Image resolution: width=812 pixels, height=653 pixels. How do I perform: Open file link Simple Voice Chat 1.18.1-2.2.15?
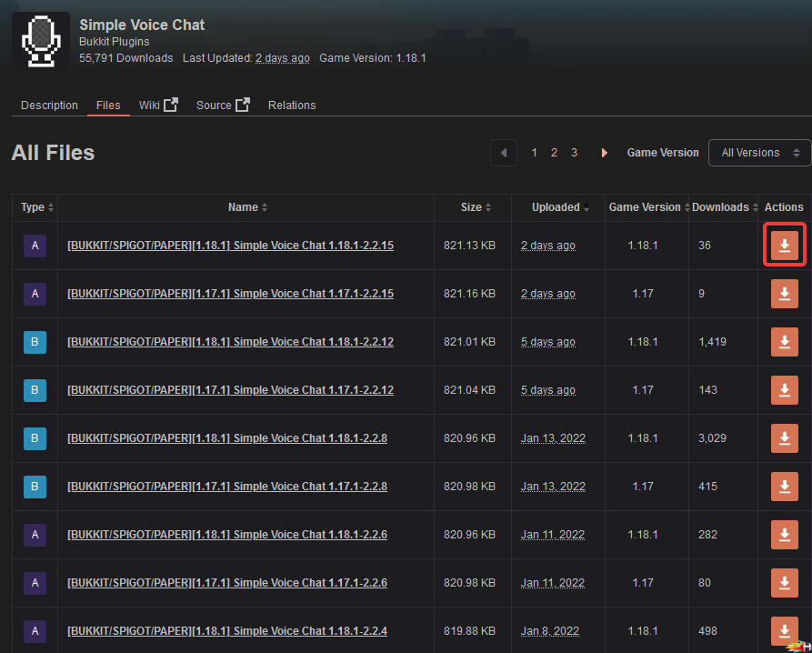point(230,246)
